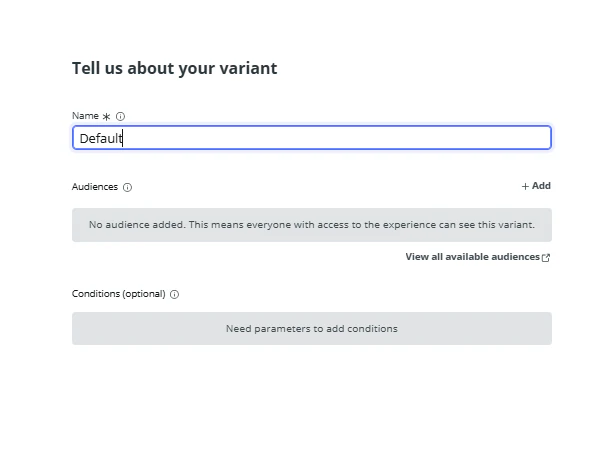Click the plus icon next to Add
Viewport: 610px width, 451px height.
point(525,186)
